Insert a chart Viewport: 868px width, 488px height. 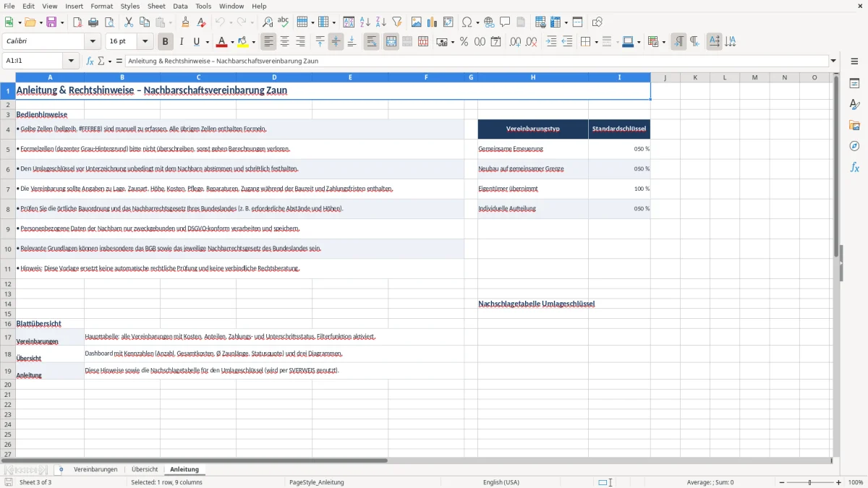(433, 22)
